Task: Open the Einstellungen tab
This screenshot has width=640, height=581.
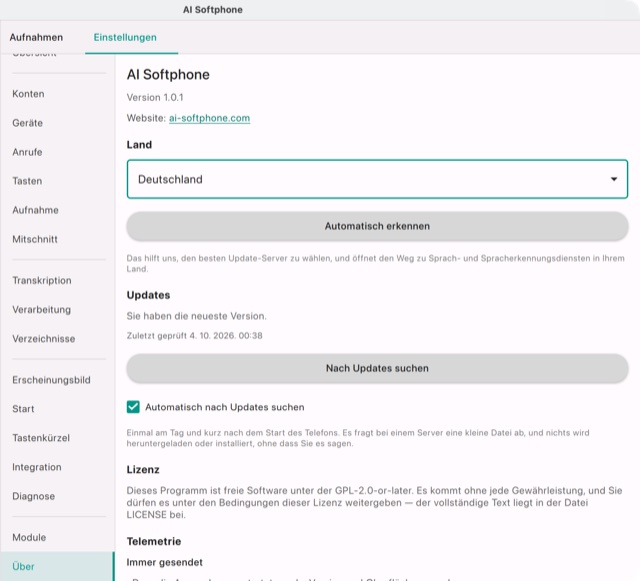Action: point(125,37)
